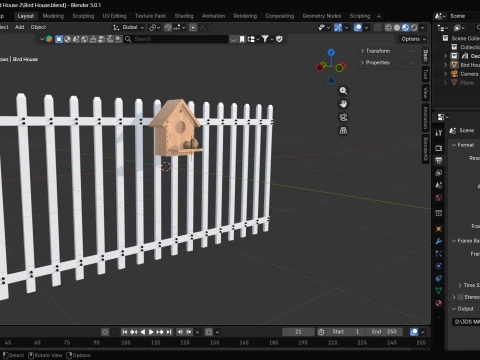Open the outliner display mode dropdown
Viewport: 480px width, 360px height.
[460, 28]
